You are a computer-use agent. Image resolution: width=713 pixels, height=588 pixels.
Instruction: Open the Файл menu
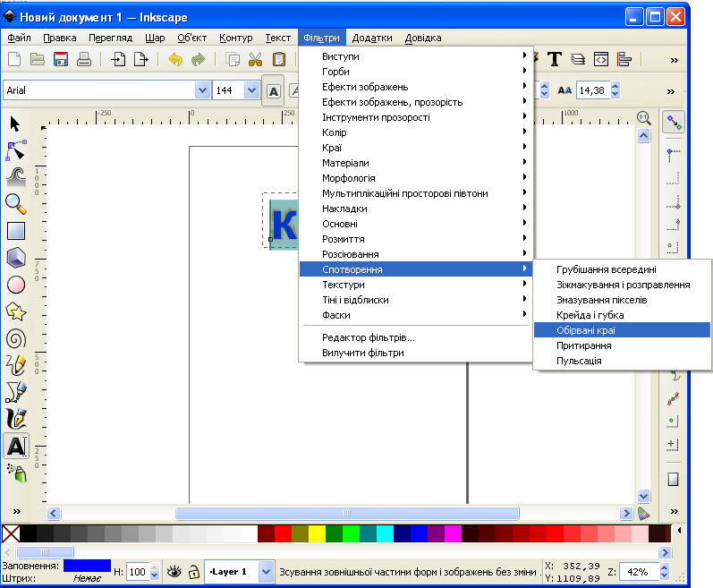[x=19, y=38]
